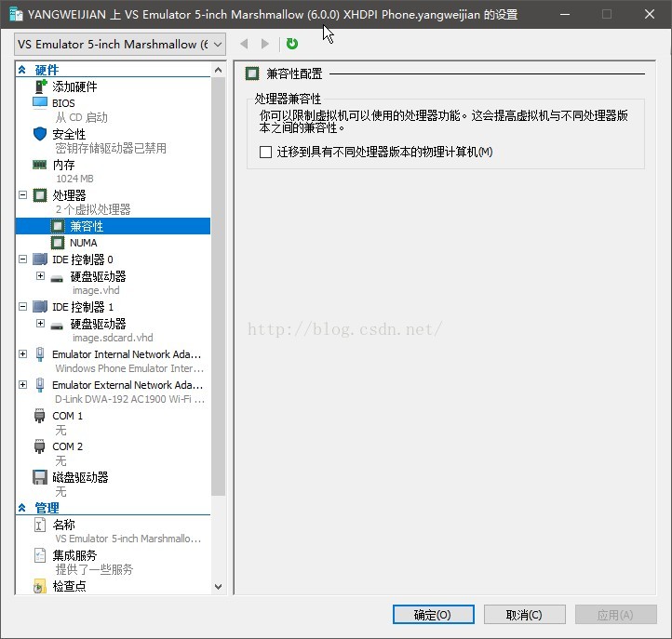This screenshot has height=639, width=672.
Task: Expand the hard drive under IDE 控制器 0
Action: (40, 276)
